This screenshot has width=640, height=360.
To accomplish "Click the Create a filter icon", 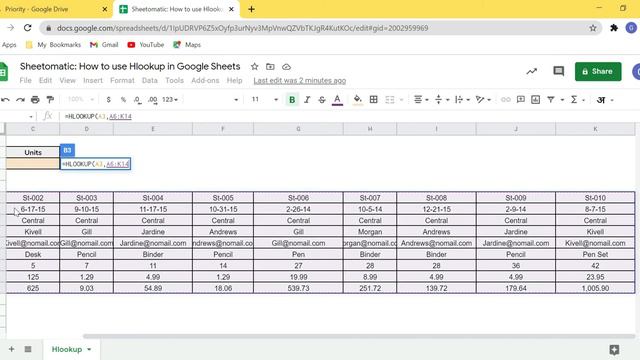I will 551,100.
